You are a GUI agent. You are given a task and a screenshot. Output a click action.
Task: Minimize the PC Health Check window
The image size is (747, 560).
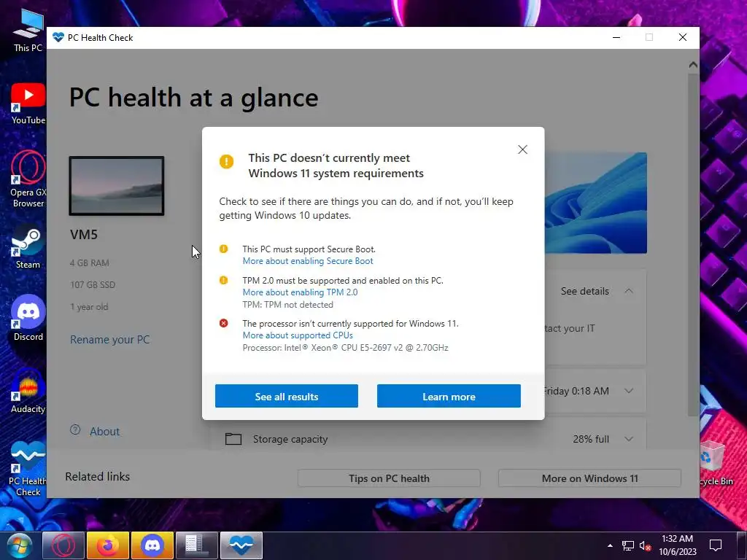coord(616,37)
